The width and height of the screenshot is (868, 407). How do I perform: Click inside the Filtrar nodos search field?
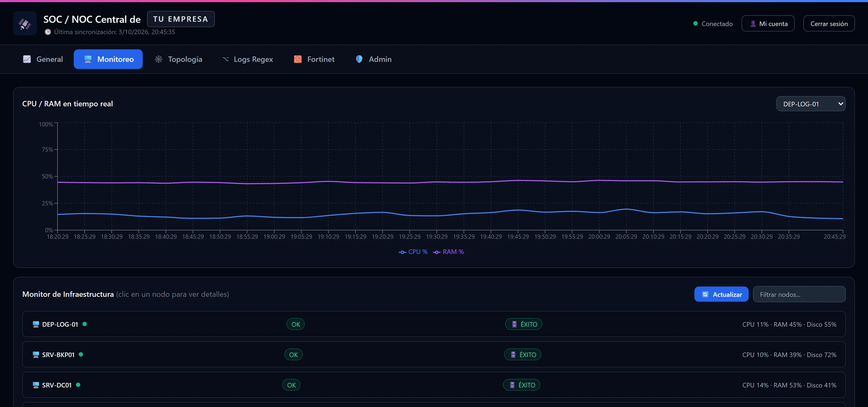coord(799,295)
